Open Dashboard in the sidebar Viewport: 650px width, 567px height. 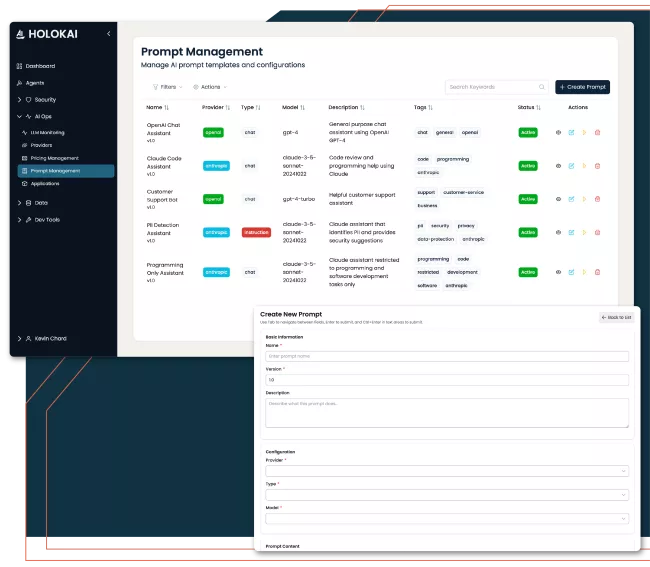point(36,66)
